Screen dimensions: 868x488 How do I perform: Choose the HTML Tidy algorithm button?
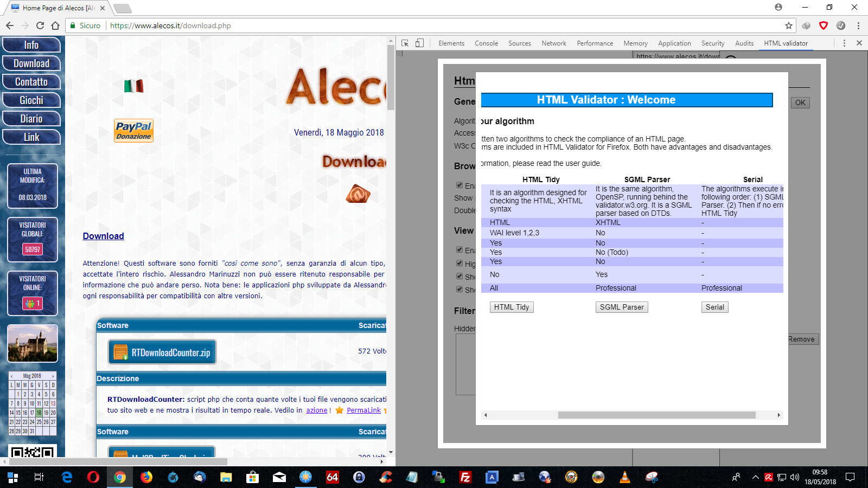[x=512, y=307]
